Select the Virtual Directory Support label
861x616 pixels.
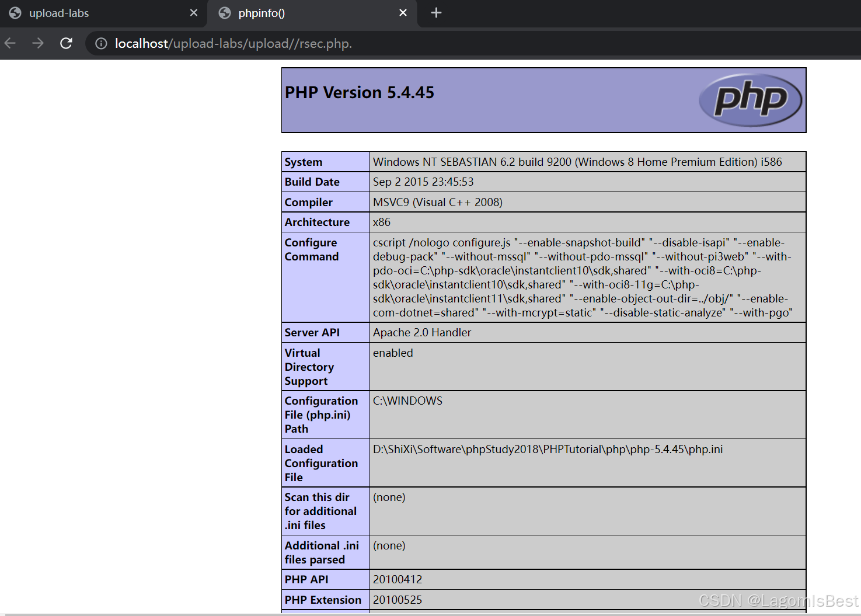pyautogui.click(x=309, y=367)
